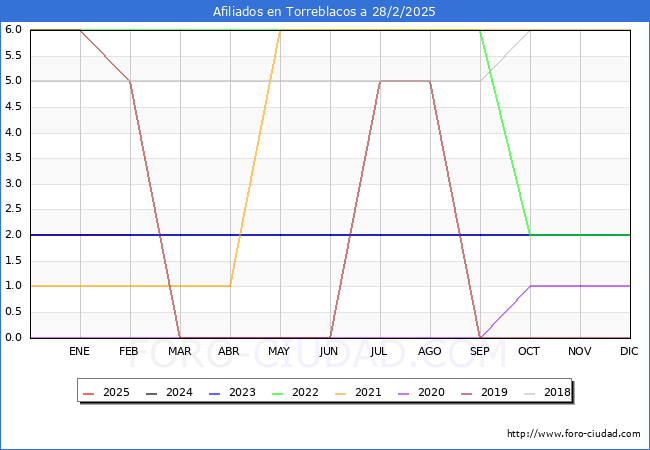Click the MAR month axis label
This screenshot has width=650, height=450.
click(179, 351)
